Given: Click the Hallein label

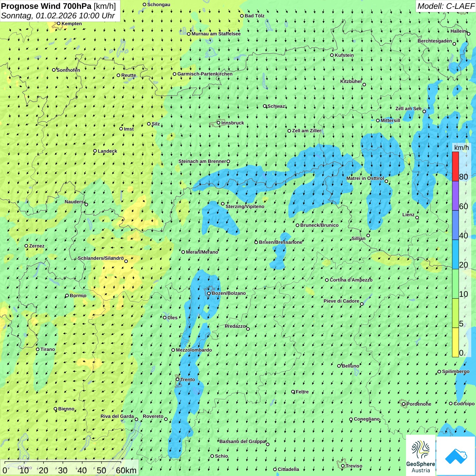Looking at the screenshot, I should 458,31.
